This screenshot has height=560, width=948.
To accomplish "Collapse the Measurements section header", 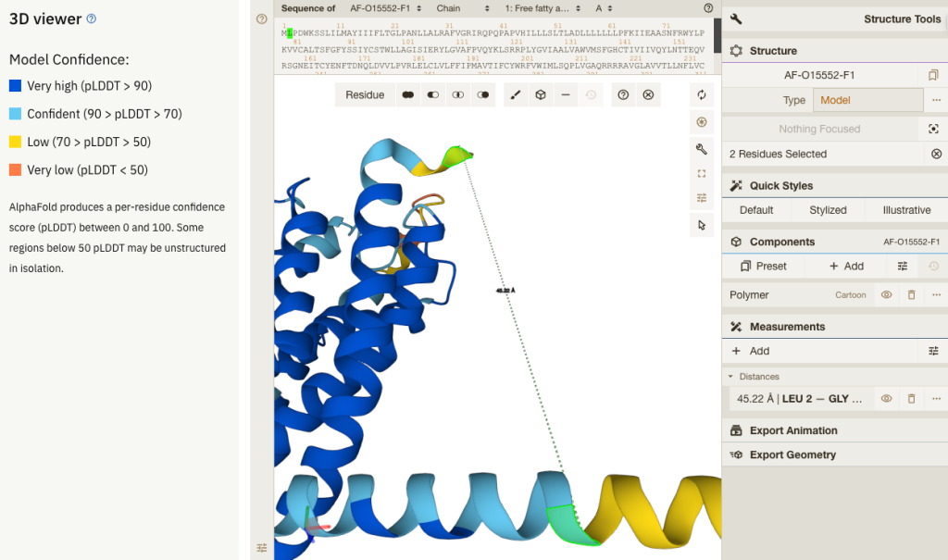I will click(835, 327).
